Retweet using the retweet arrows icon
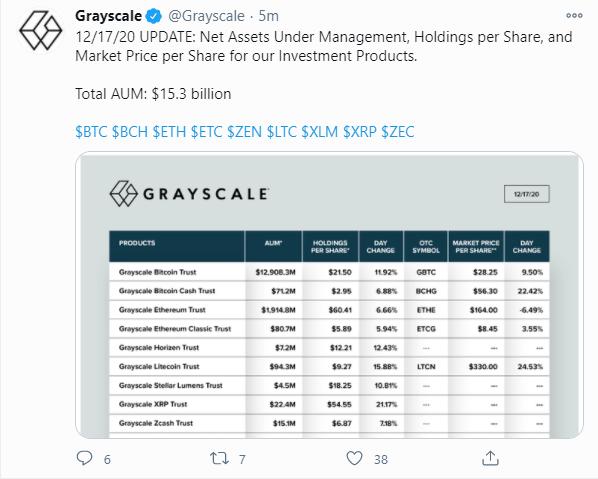Image resolution: width=598 pixels, height=479 pixels. click(219, 458)
